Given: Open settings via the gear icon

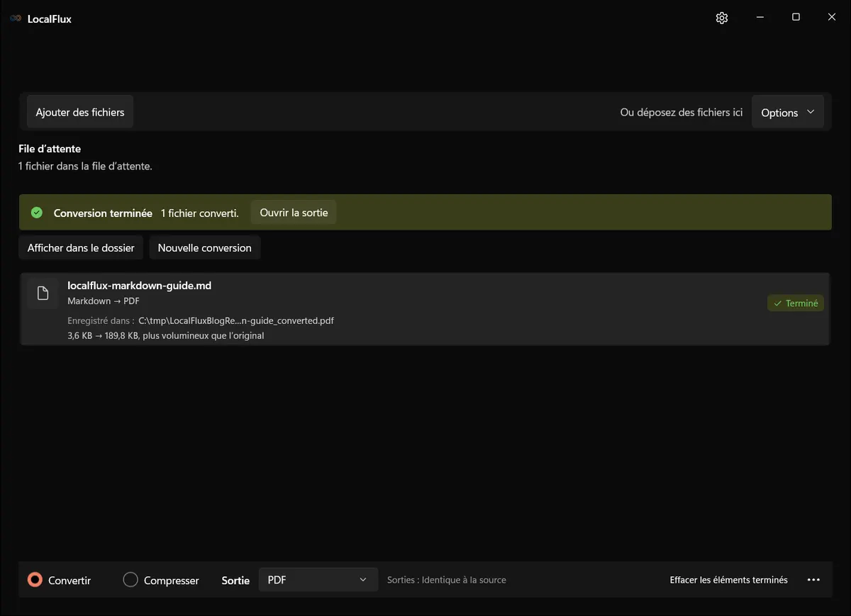Looking at the screenshot, I should point(722,18).
